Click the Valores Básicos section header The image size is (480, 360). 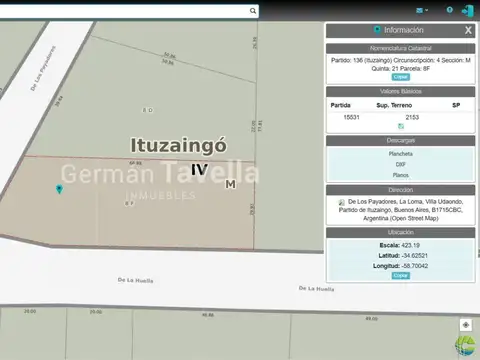(400, 91)
